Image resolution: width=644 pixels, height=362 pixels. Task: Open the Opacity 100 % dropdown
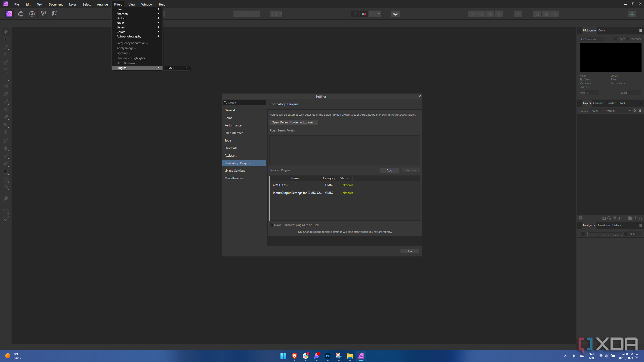(x=596, y=111)
